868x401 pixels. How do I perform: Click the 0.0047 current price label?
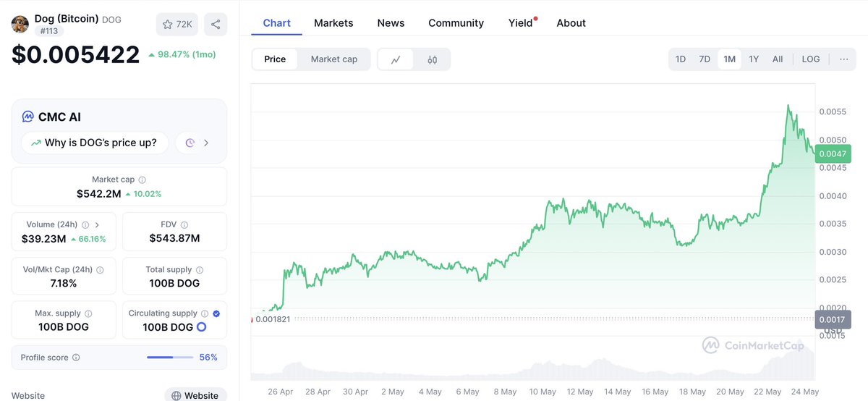(833, 153)
